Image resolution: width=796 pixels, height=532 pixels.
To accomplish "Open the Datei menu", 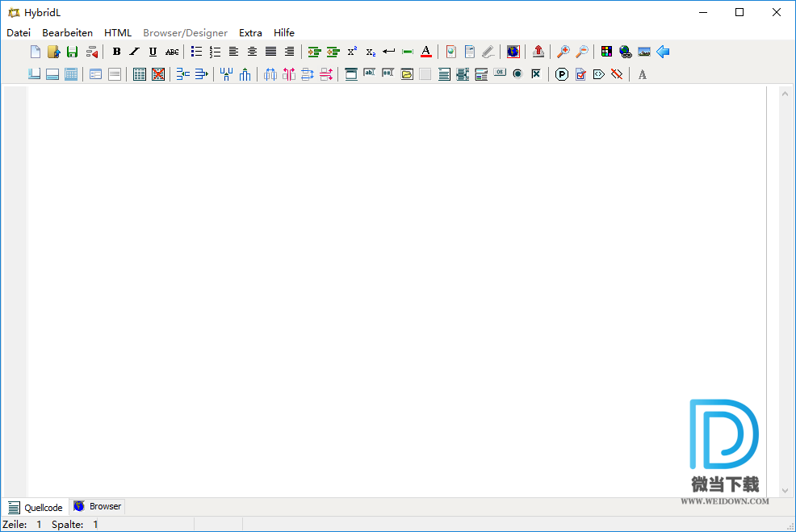I will (19, 33).
